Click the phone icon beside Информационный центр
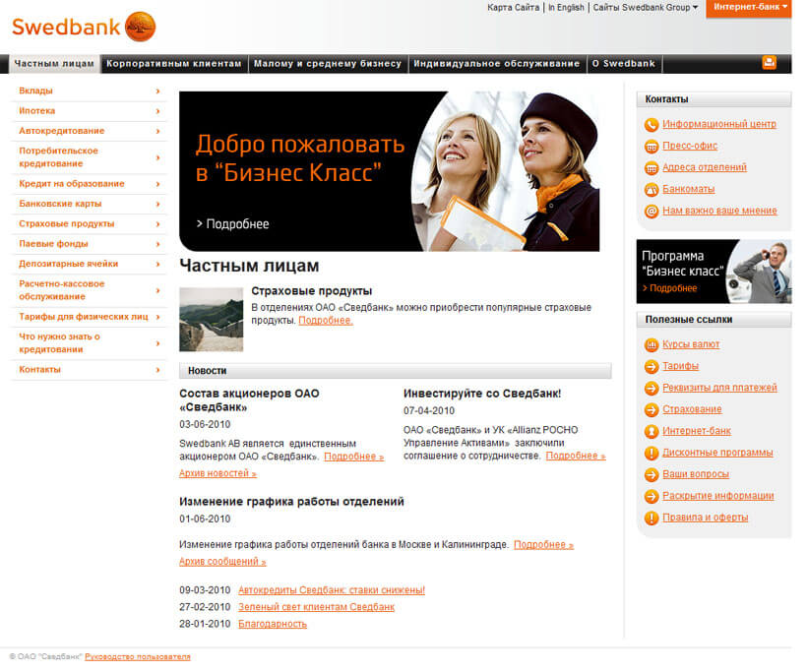 pyautogui.click(x=651, y=125)
